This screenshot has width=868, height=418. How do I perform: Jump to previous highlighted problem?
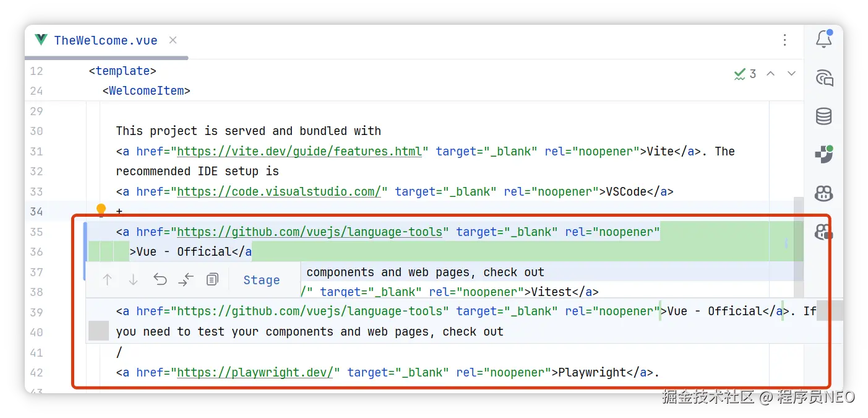click(x=771, y=74)
